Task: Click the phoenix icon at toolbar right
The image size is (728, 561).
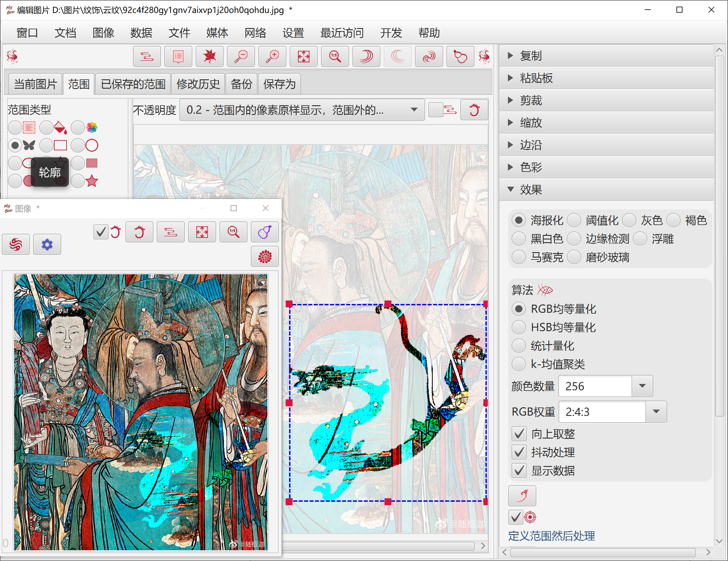Action: point(484,56)
